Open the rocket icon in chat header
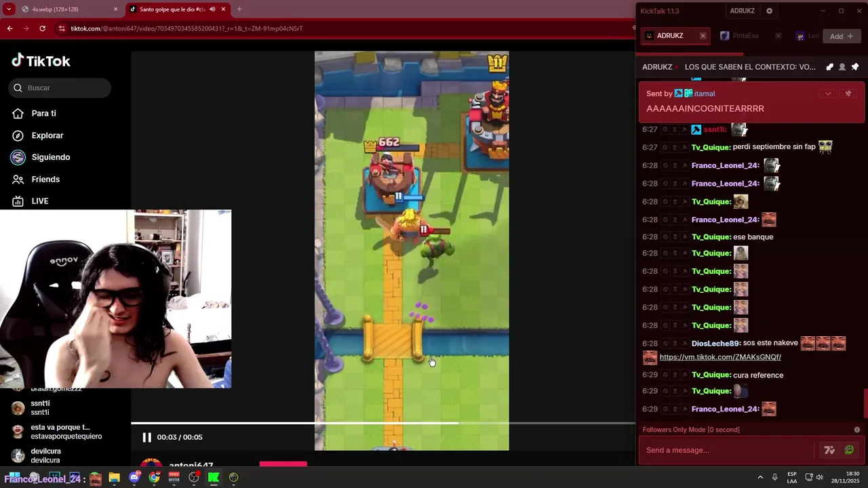The height and width of the screenshot is (488, 868). [829, 67]
